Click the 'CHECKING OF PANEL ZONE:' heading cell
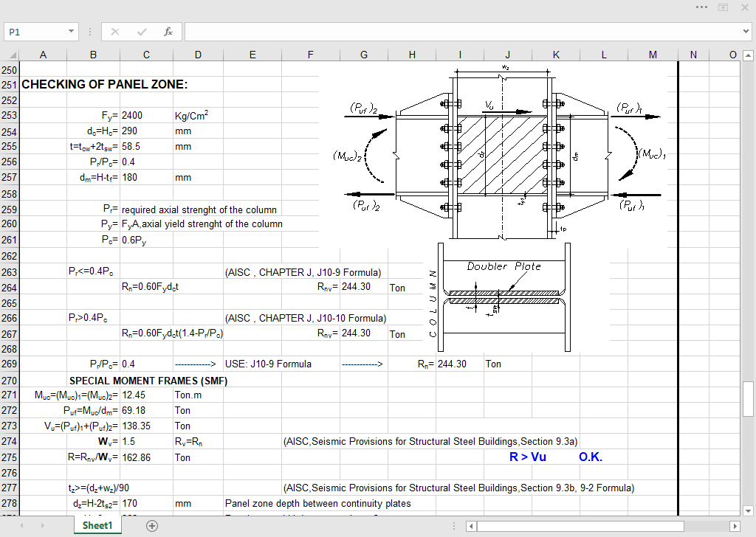The height and width of the screenshot is (537, 756). coord(105,85)
